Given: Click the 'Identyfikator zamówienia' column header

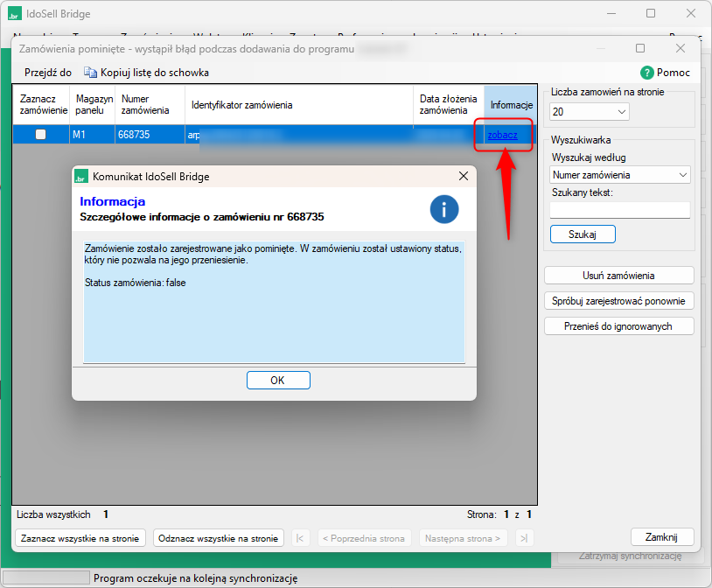Looking at the screenshot, I should pos(299,105).
